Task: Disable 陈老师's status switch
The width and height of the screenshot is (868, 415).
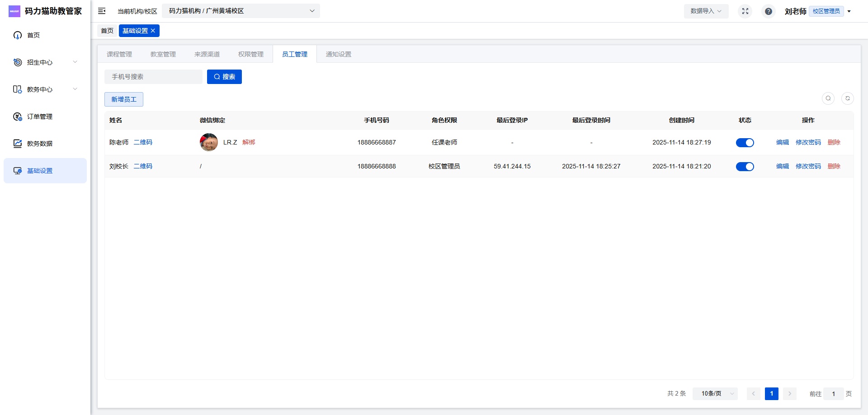Action: (745, 143)
